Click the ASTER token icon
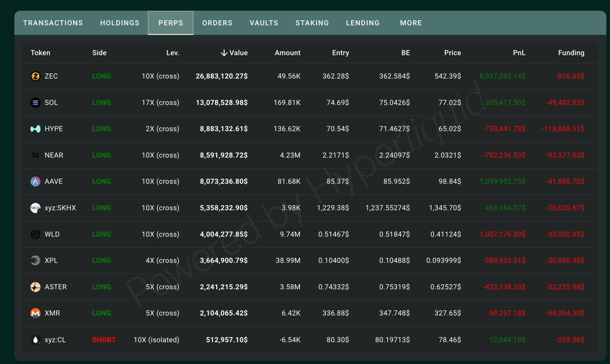The image size is (610, 364). click(x=35, y=287)
